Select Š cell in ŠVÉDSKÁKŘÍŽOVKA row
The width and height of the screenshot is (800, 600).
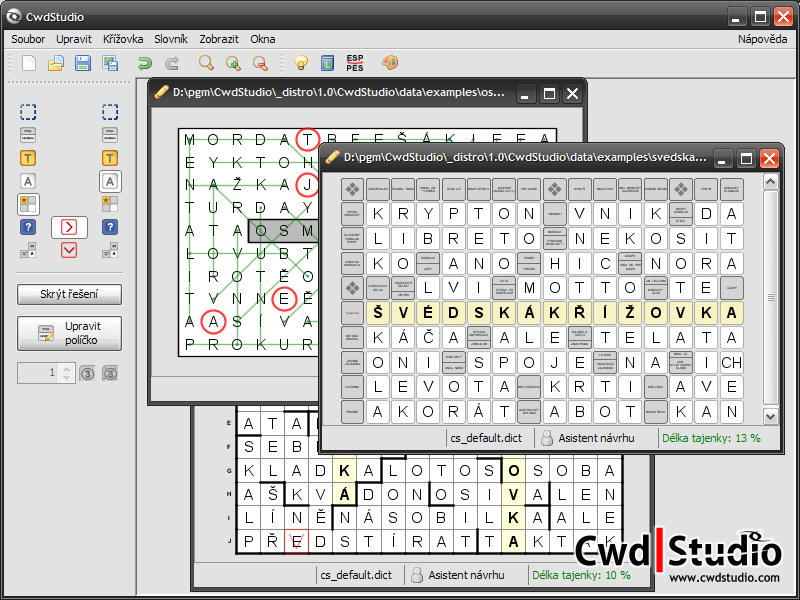pyautogui.click(x=378, y=313)
